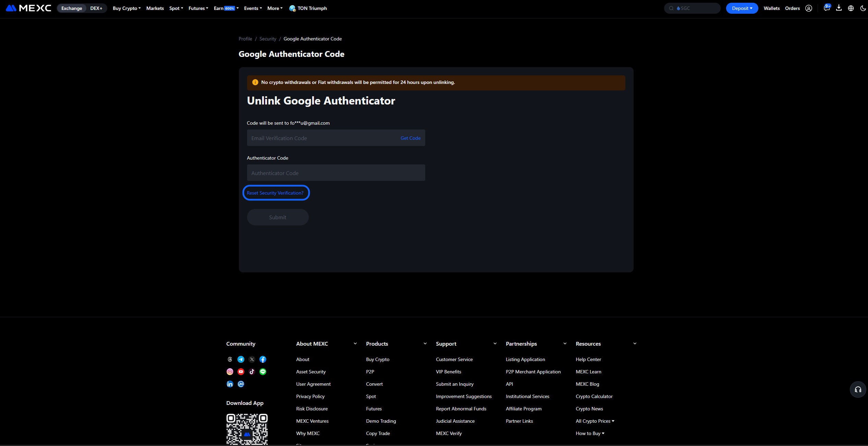868x446 pixels.
Task: Open Customer Service footer link
Action: tap(454, 359)
